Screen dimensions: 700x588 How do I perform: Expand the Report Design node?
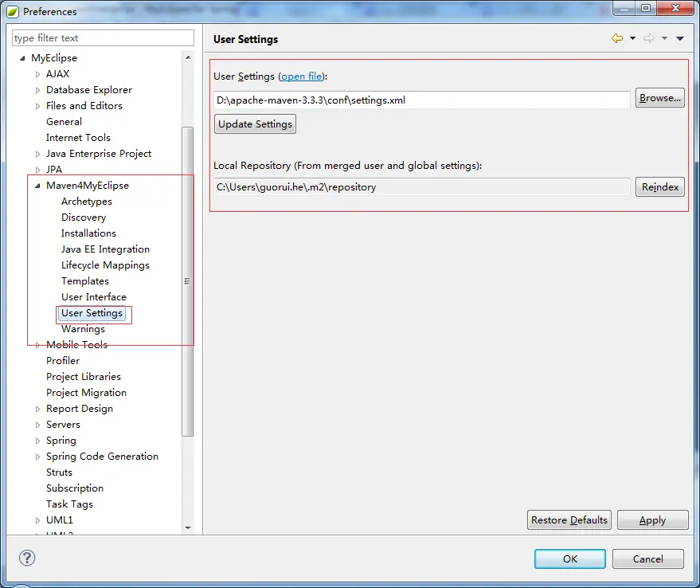tap(37, 409)
